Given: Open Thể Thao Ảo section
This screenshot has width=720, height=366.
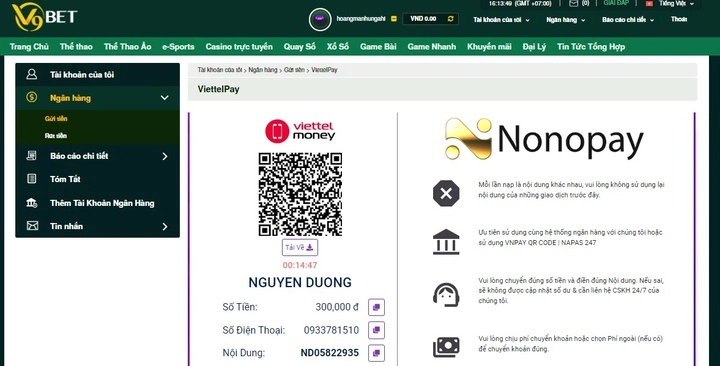Looking at the screenshot, I should tap(127, 46).
